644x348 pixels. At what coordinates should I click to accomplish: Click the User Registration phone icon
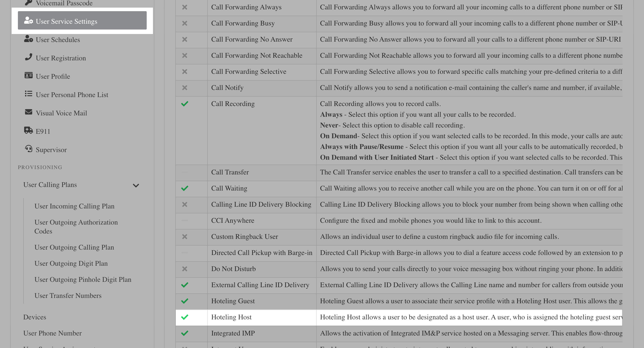click(x=28, y=57)
